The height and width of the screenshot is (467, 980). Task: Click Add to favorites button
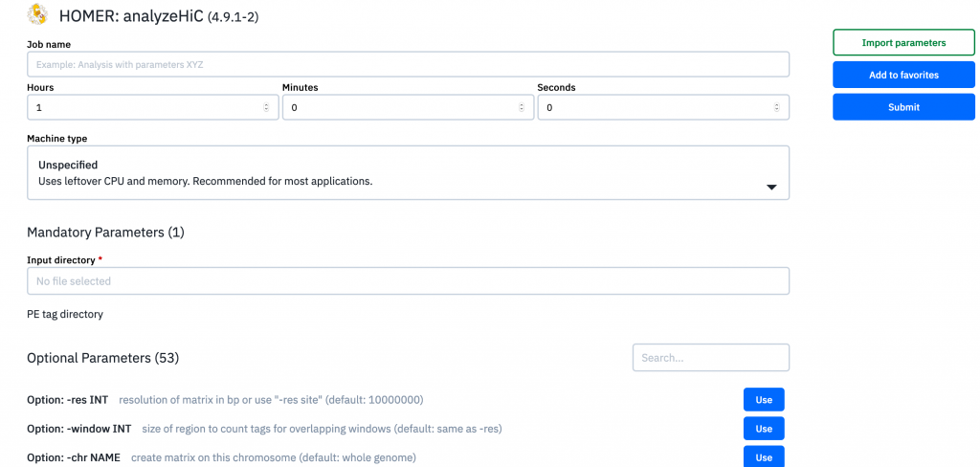coord(903,75)
